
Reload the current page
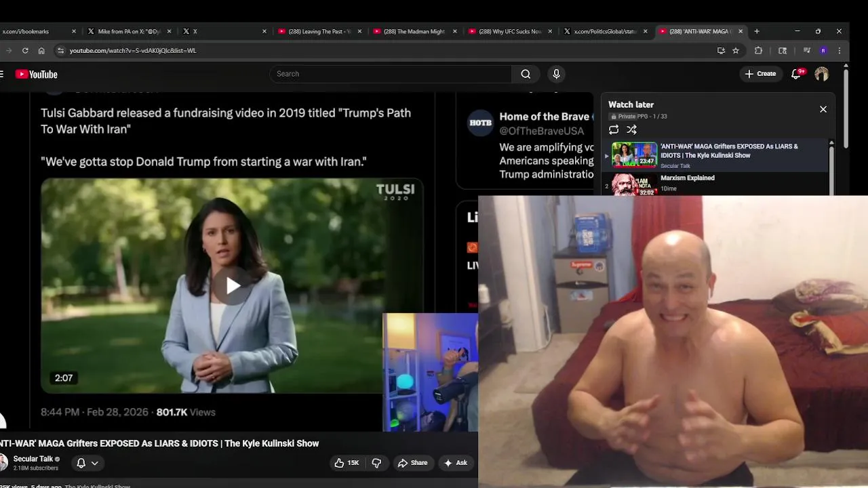[25, 50]
